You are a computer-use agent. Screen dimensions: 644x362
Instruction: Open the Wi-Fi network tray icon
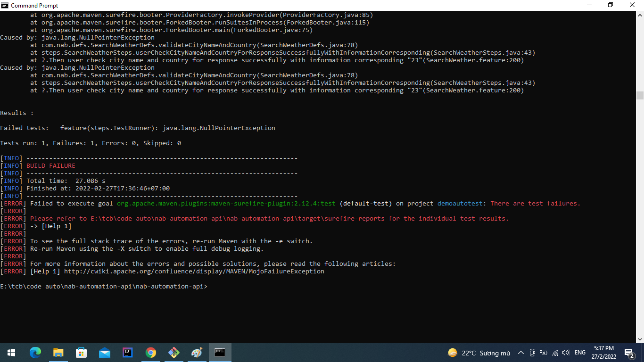555,353
